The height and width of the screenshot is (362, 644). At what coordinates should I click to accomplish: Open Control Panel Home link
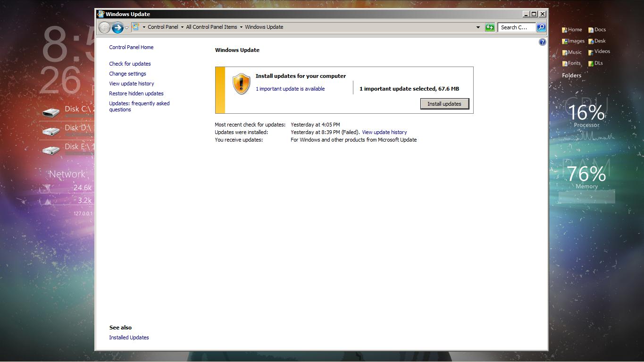pyautogui.click(x=131, y=47)
